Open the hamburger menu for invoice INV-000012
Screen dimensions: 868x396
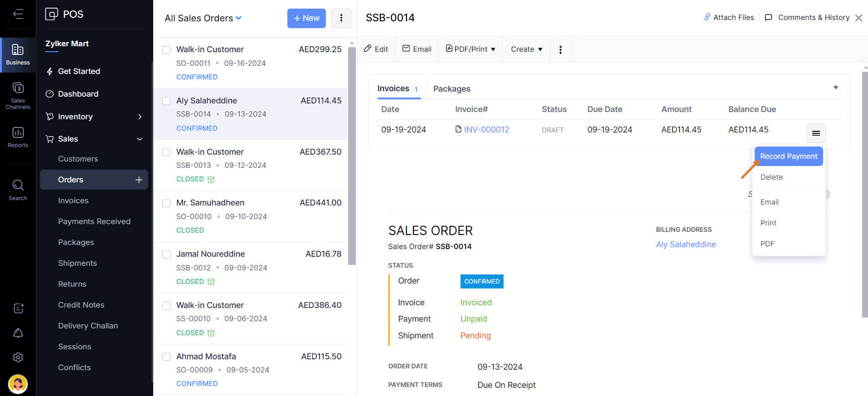(x=815, y=133)
